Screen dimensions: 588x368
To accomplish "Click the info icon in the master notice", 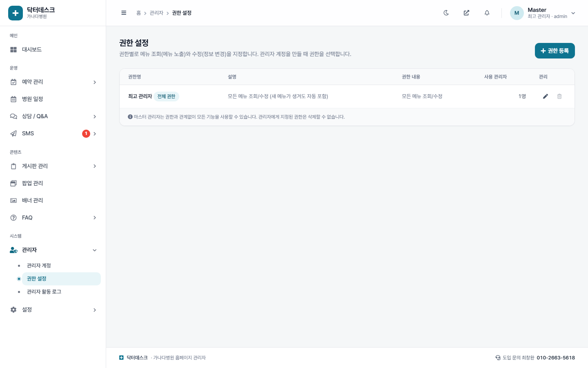I will [x=130, y=117].
